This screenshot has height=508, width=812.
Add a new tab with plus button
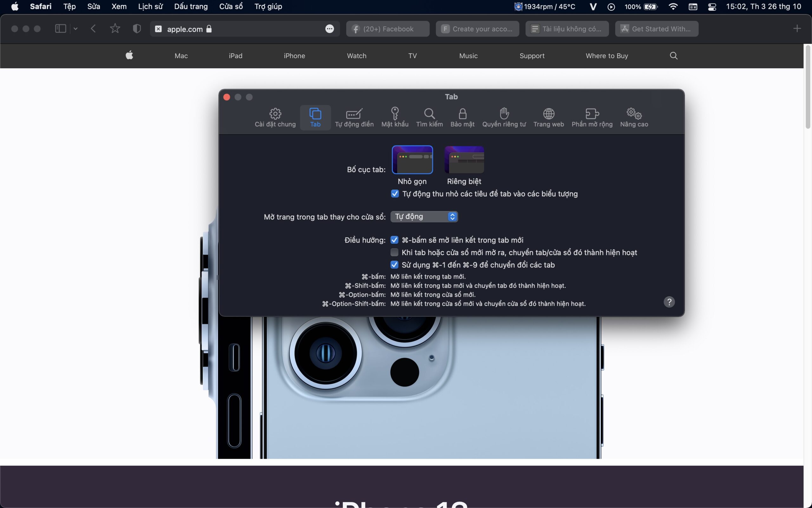797,29
